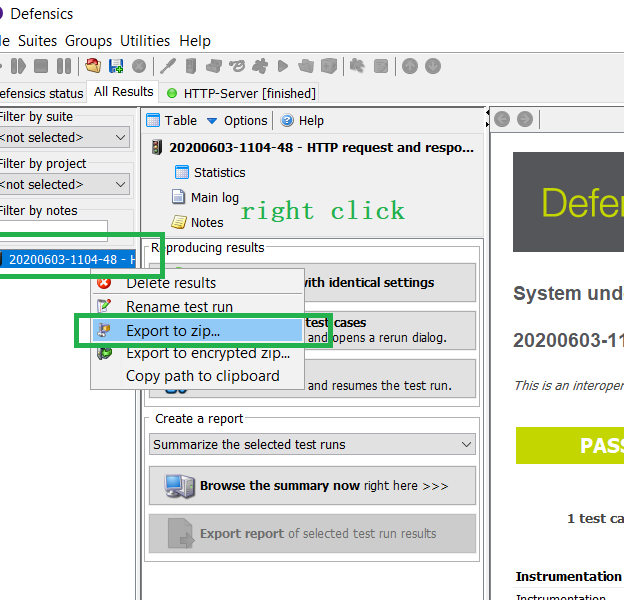Choose Export to zip... from the context menu
This screenshot has width=624, height=600.
coord(197,331)
